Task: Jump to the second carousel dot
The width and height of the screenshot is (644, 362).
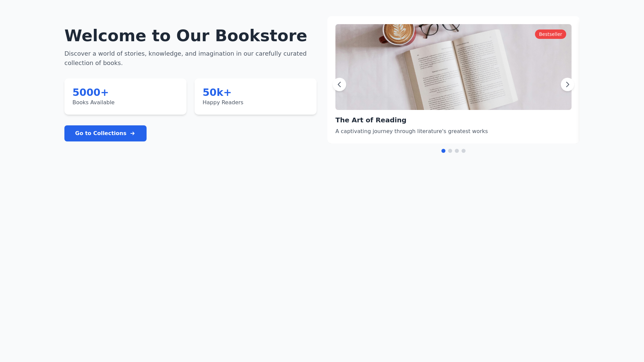Action: coord(450,151)
